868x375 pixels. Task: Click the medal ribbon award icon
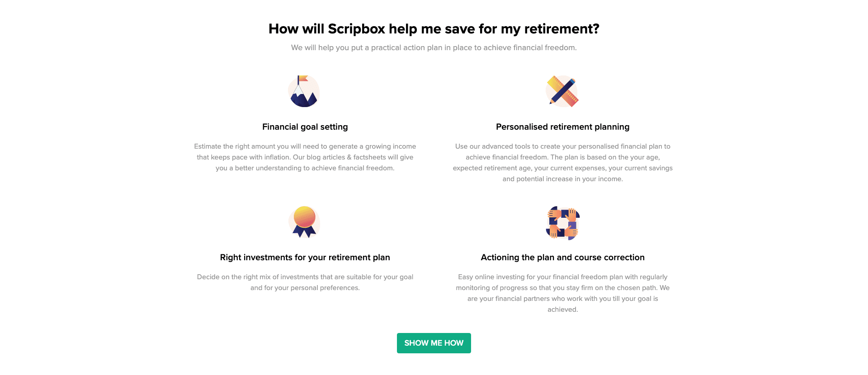(x=304, y=222)
